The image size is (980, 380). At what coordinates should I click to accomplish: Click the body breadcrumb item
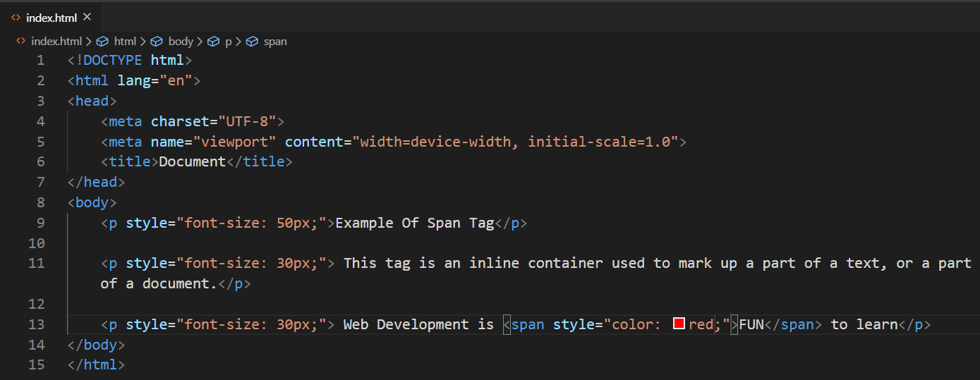181,42
